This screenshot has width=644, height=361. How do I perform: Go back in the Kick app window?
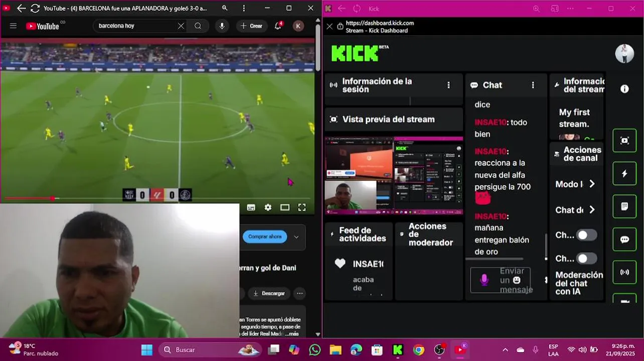coord(342,9)
